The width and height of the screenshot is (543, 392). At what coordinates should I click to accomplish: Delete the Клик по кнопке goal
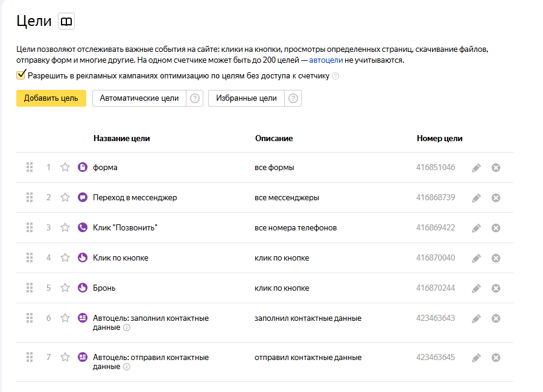click(496, 258)
